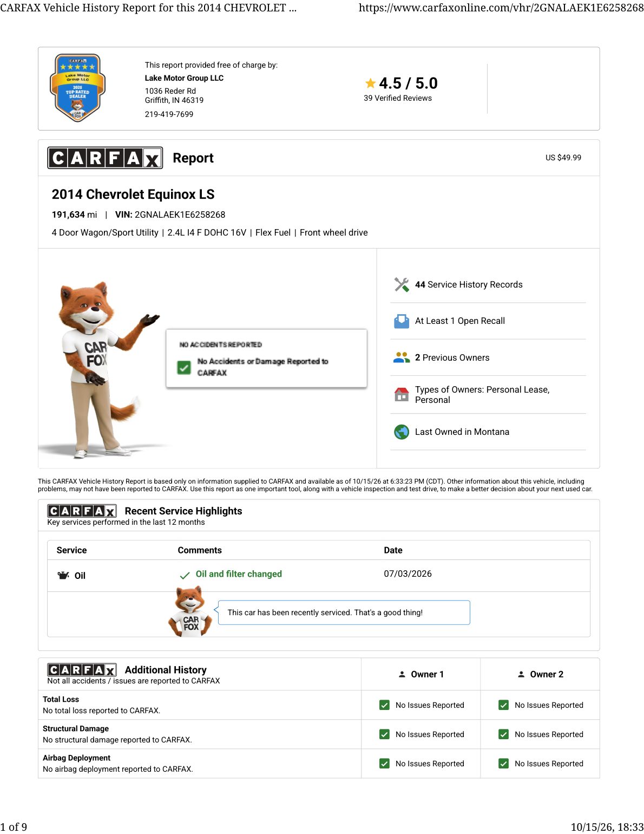Click the service date 07/03/2026
Image resolution: width=644 pixels, height=834 pixels.
tap(408, 574)
